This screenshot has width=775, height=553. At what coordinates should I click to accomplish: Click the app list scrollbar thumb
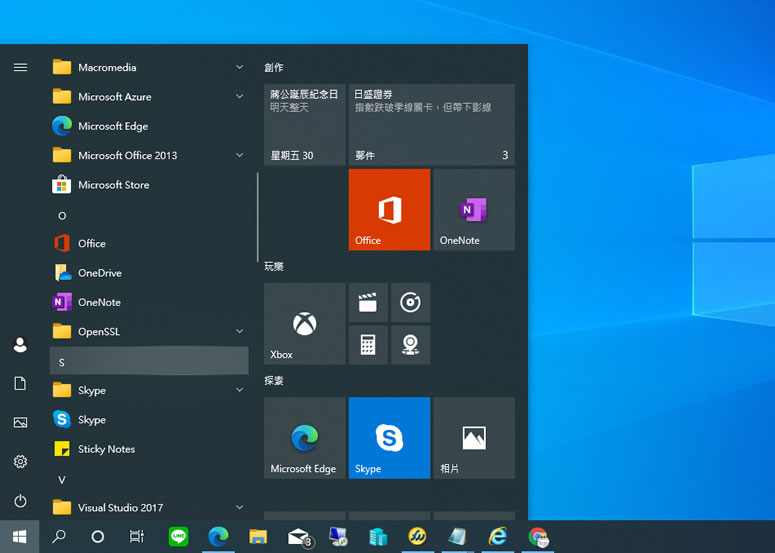tap(258, 217)
